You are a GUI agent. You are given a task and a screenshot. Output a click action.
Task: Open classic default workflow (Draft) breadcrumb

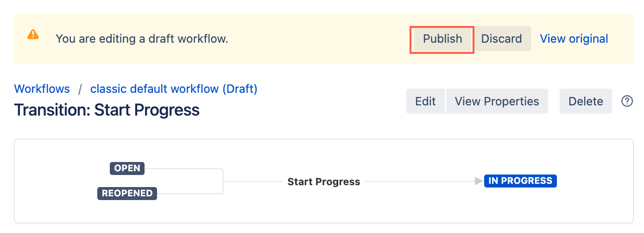click(174, 89)
